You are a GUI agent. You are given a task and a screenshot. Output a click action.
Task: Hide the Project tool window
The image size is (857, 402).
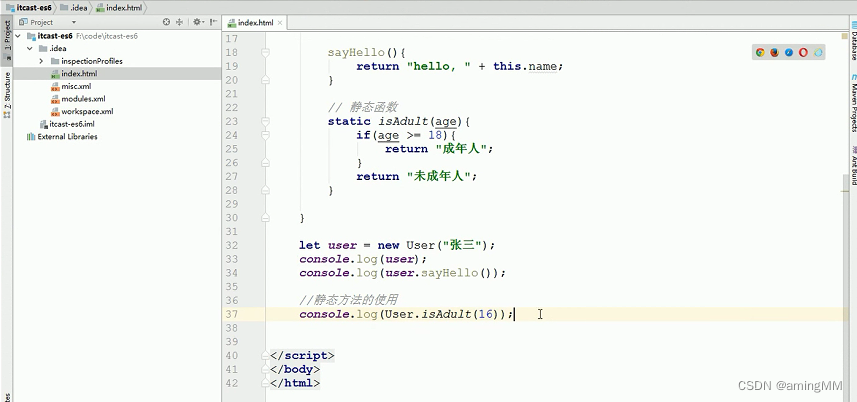point(213,22)
